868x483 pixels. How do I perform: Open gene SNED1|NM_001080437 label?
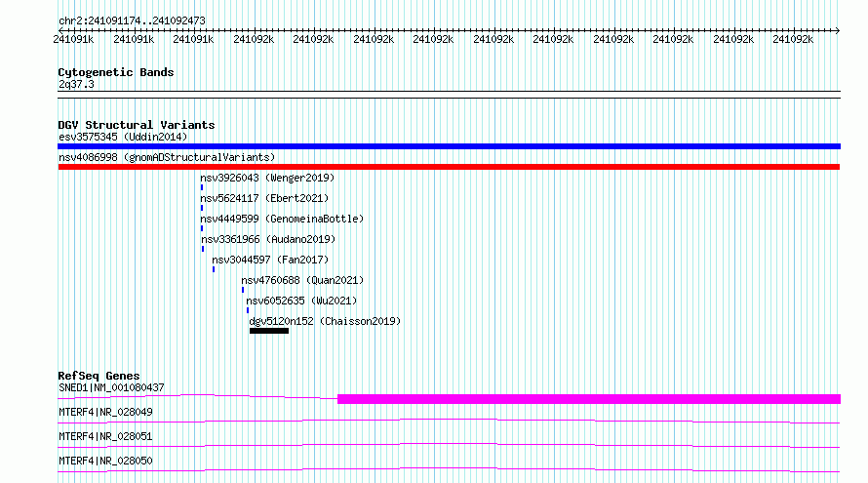111,387
